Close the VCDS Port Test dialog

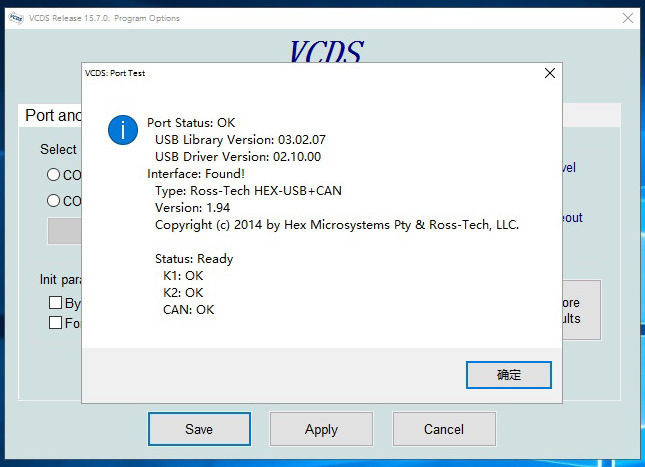550,73
